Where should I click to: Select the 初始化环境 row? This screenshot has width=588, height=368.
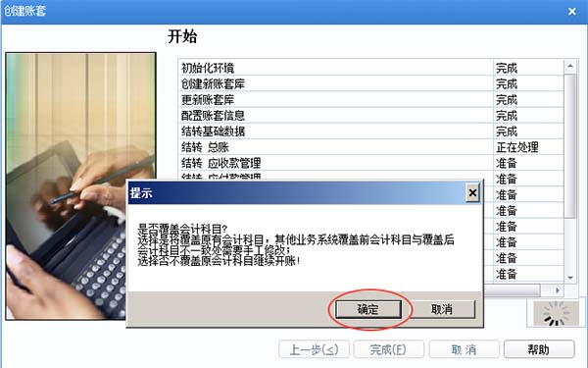tap(370, 68)
